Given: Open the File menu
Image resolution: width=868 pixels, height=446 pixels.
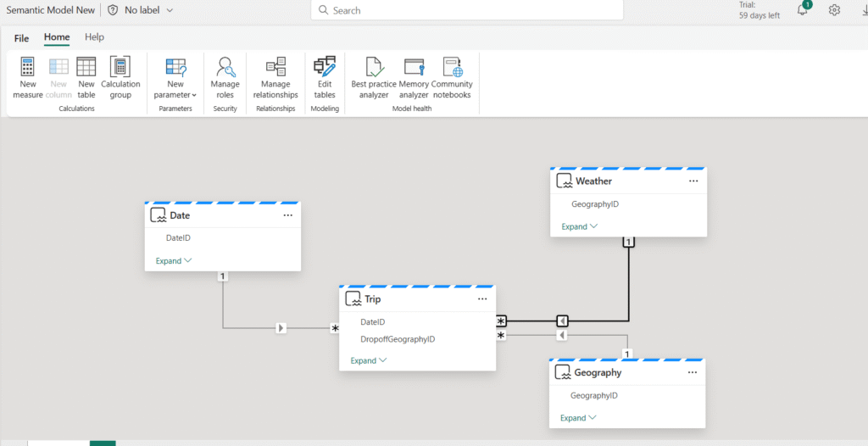Looking at the screenshot, I should [21, 38].
